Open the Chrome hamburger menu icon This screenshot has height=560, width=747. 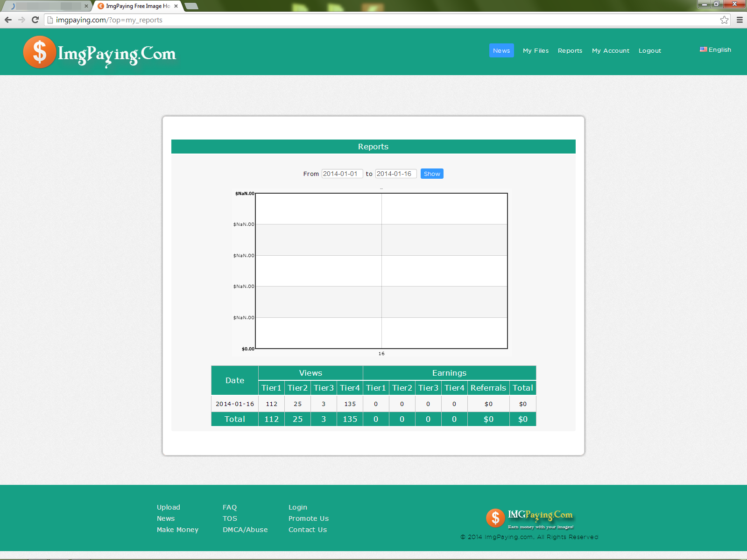[x=740, y=20]
